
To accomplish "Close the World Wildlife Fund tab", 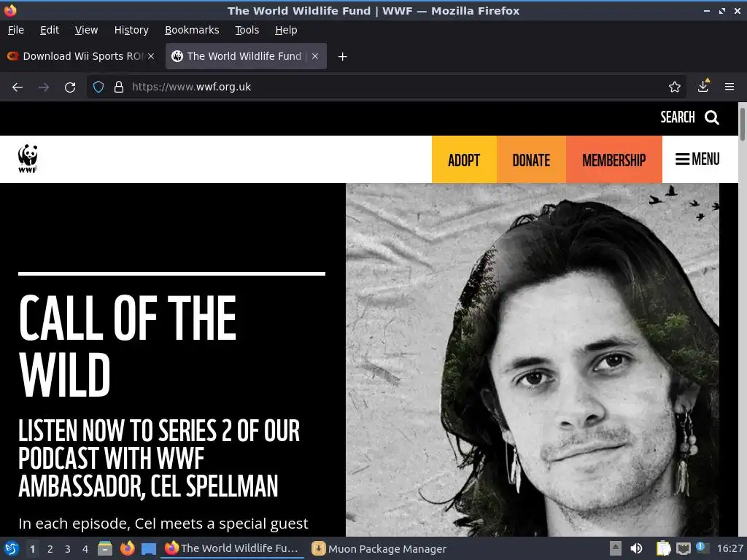I will [315, 56].
